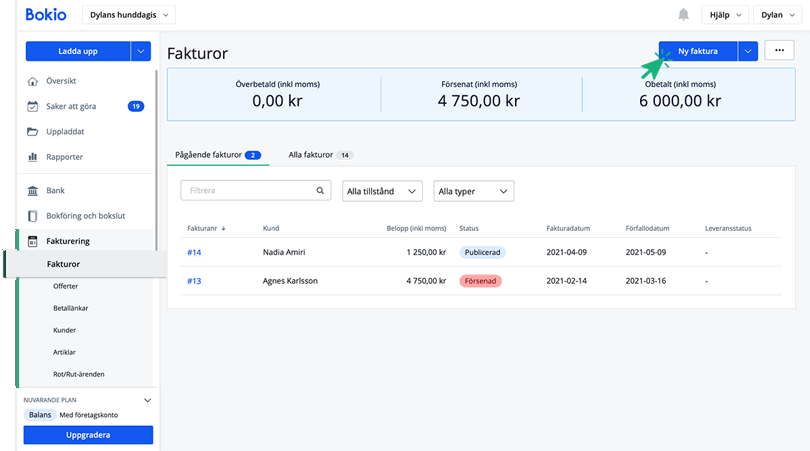Open the Hjälp menu
This screenshot has width=810, height=451.
click(725, 15)
